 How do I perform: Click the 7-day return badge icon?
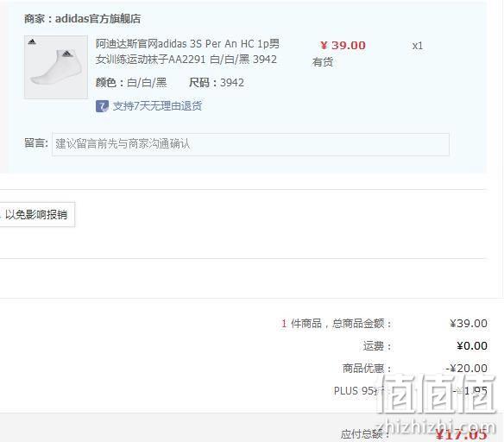point(102,106)
